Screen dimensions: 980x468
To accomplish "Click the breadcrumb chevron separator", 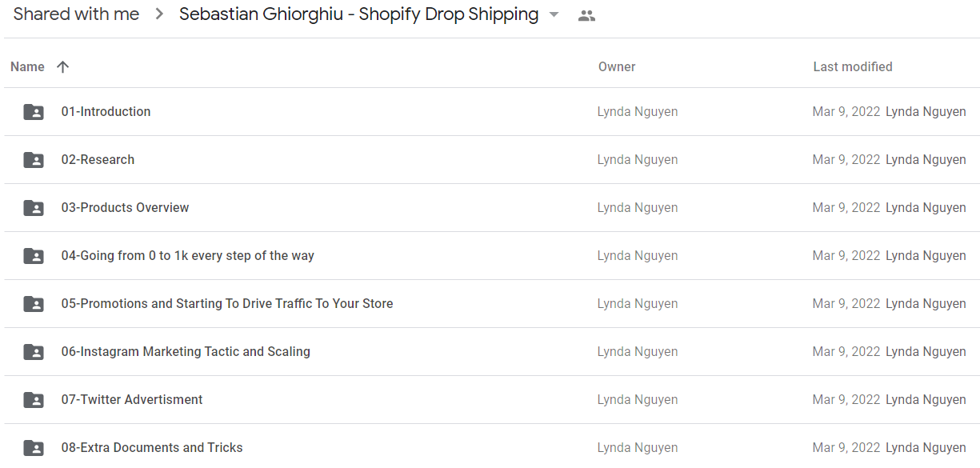I will (159, 14).
